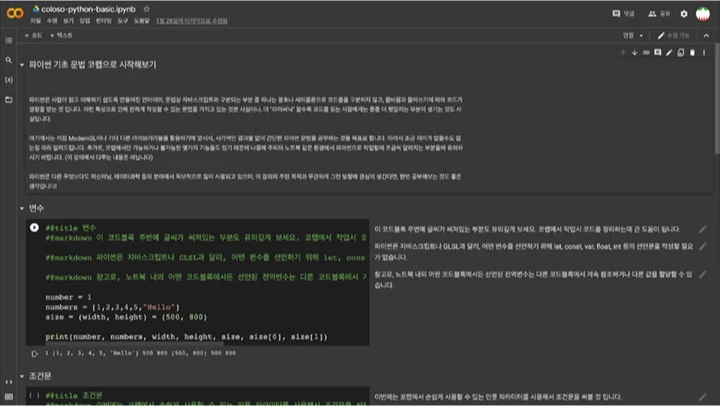The height and width of the screenshot is (406, 720).
Task: Click the code line size = (width, height)
Action: pyautogui.click(x=126, y=317)
